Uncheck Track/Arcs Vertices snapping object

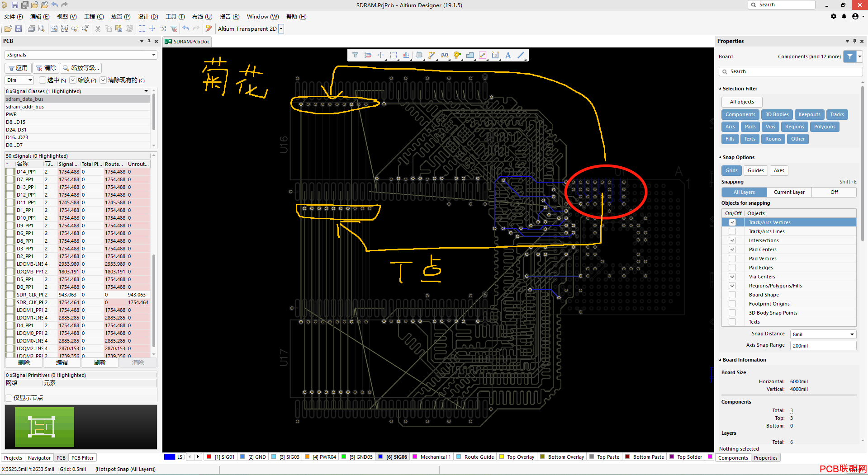tap(732, 222)
